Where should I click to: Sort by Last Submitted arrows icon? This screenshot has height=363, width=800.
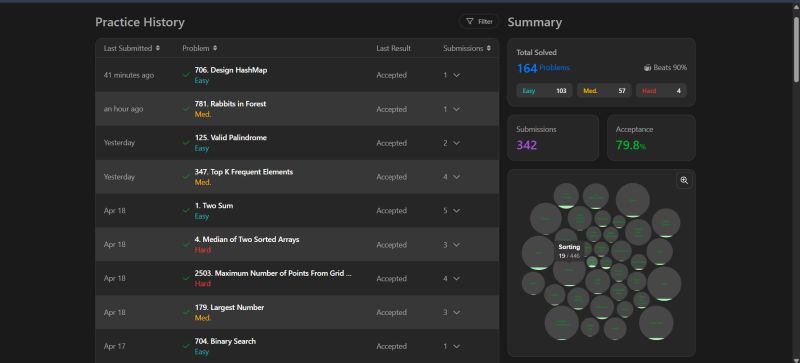click(x=158, y=48)
